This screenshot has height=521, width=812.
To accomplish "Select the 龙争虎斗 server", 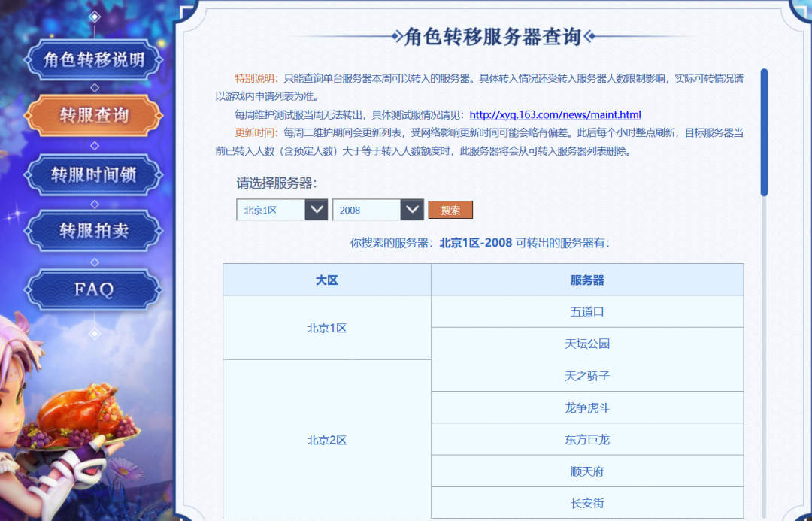I will (586, 407).
